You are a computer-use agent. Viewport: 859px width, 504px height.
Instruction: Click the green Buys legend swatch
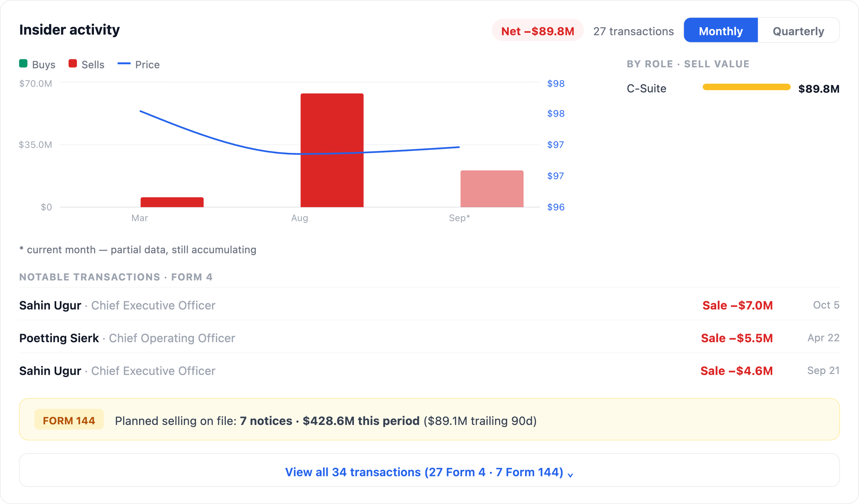[x=23, y=64]
